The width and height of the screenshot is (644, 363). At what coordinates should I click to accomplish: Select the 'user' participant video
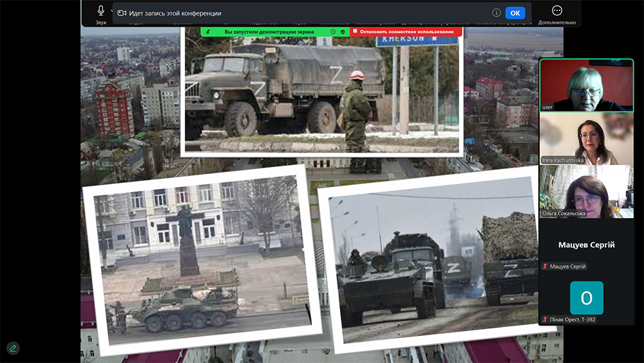click(x=586, y=85)
